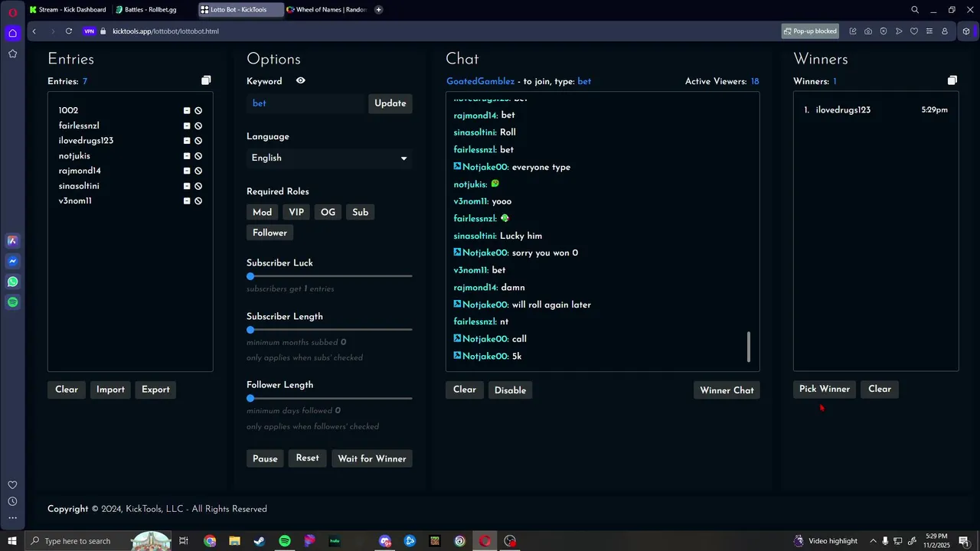This screenshot has width=980, height=551.
Task: Clear the winners list
Action: [x=880, y=389]
